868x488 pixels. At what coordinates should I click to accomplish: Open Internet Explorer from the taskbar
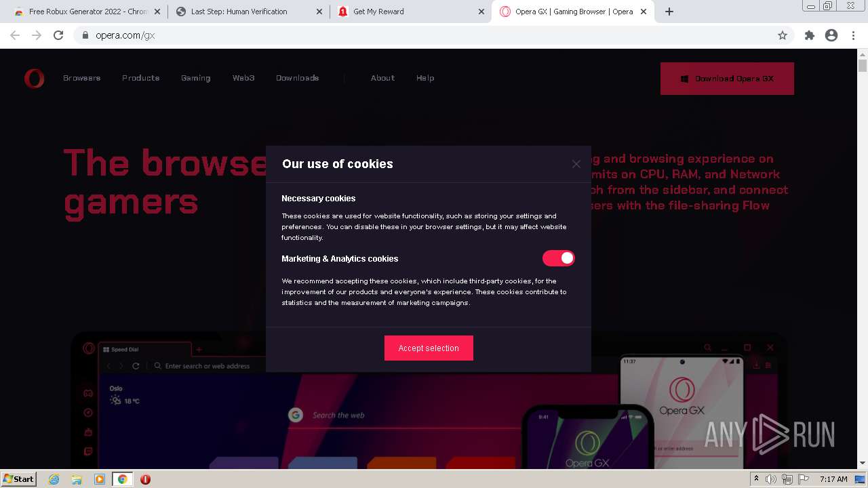[x=54, y=479]
